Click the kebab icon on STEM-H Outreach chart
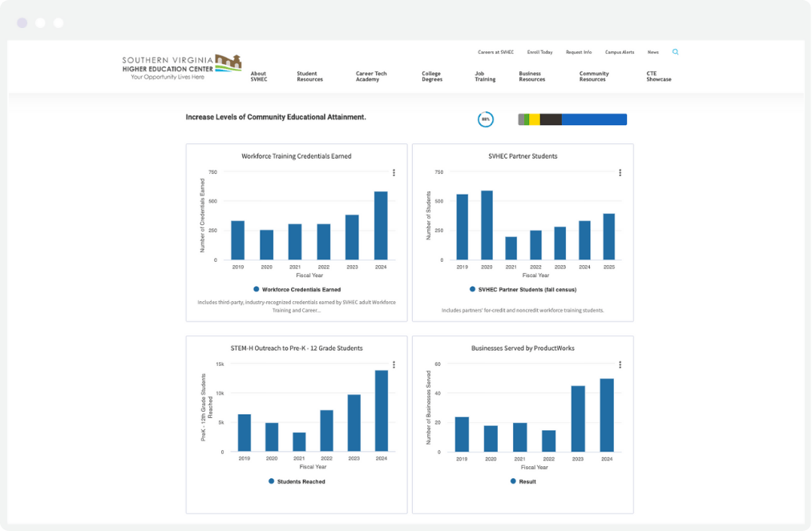 (394, 364)
